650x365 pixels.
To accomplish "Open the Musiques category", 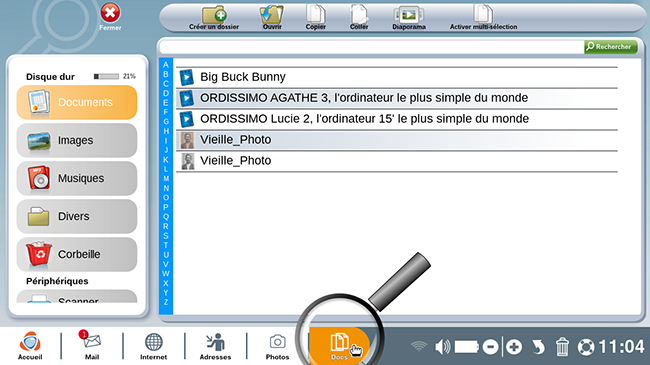I will 77,178.
